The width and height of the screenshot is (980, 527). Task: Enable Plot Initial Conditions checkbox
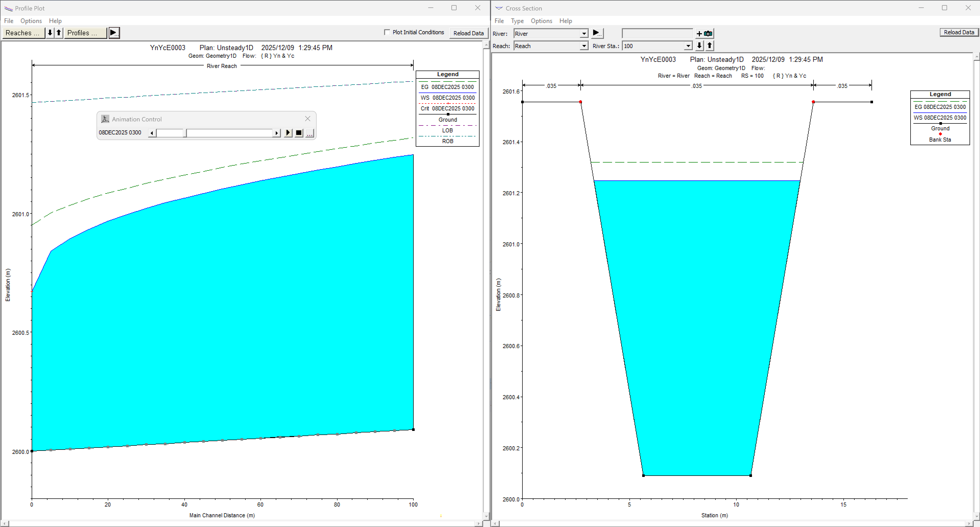point(387,32)
